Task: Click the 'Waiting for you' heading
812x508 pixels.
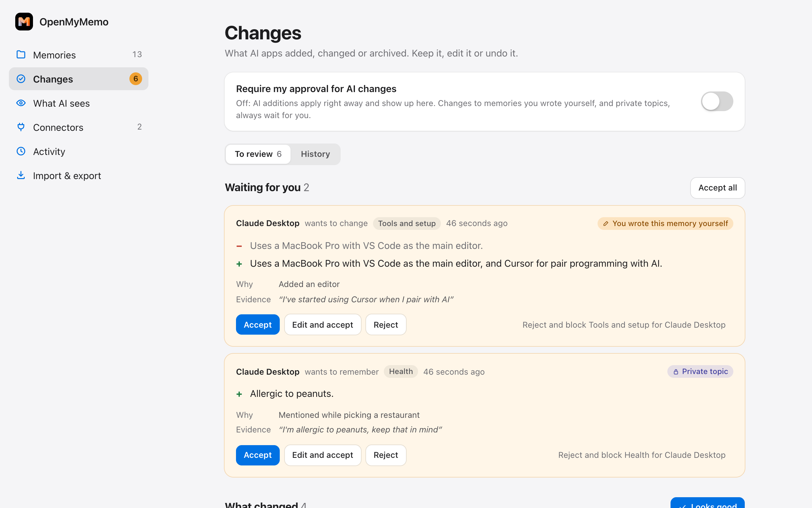Action: coord(263,187)
